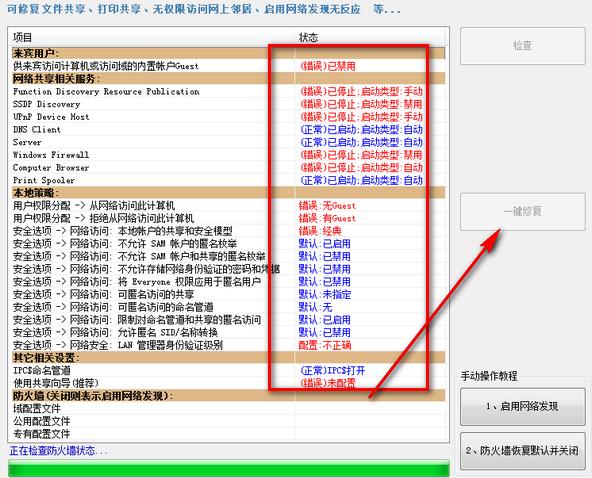592x478 pixels.
Task: Select the 网络共享相关服务 group header
Action: pyautogui.click(x=228, y=79)
